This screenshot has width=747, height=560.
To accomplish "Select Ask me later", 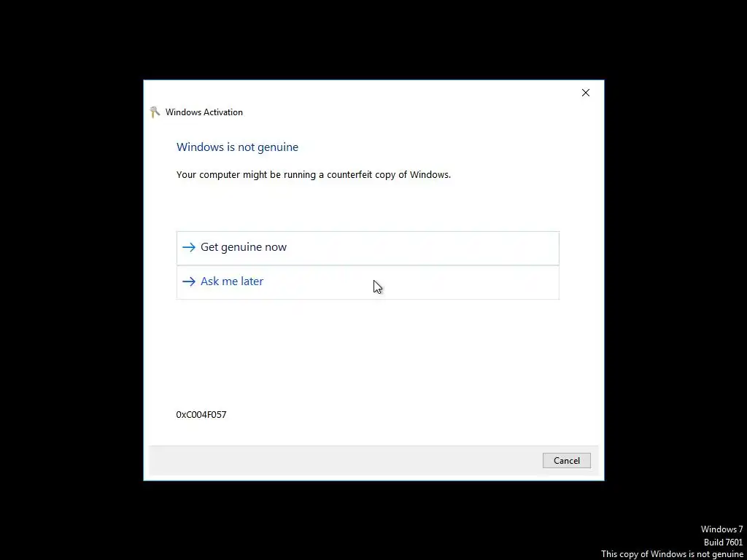I will pos(368,282).
